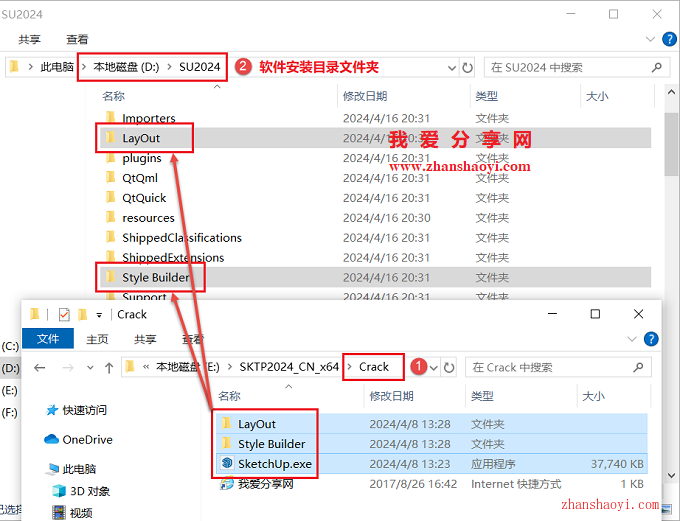Expand address history dropdown in Crack window
This screenshot has height=521, width=680.
pyautogui.click(x=433, y=368)
